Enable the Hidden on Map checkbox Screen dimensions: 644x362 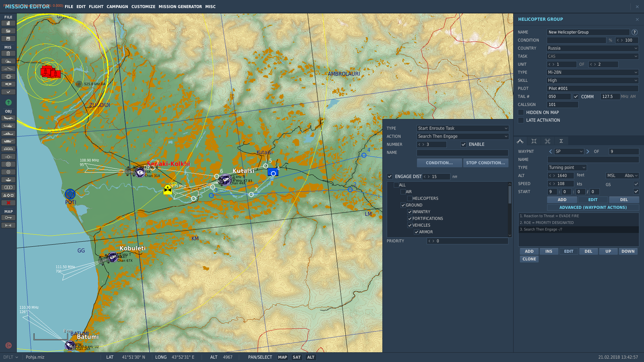coord(521,113)
